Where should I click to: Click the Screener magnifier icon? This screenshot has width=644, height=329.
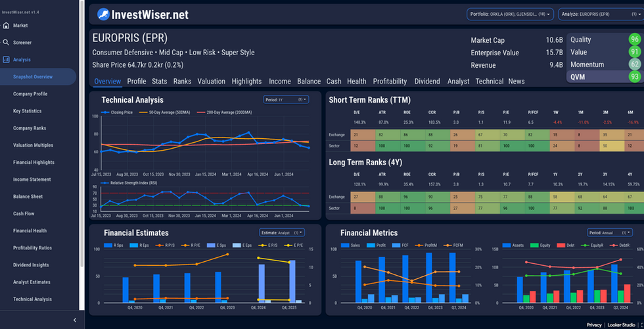[6, 42]
